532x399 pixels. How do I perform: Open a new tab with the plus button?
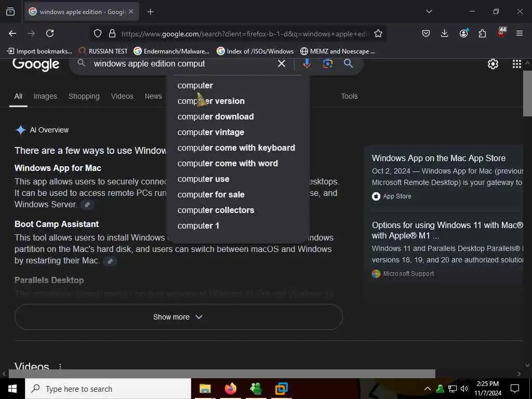pos(150,12)
